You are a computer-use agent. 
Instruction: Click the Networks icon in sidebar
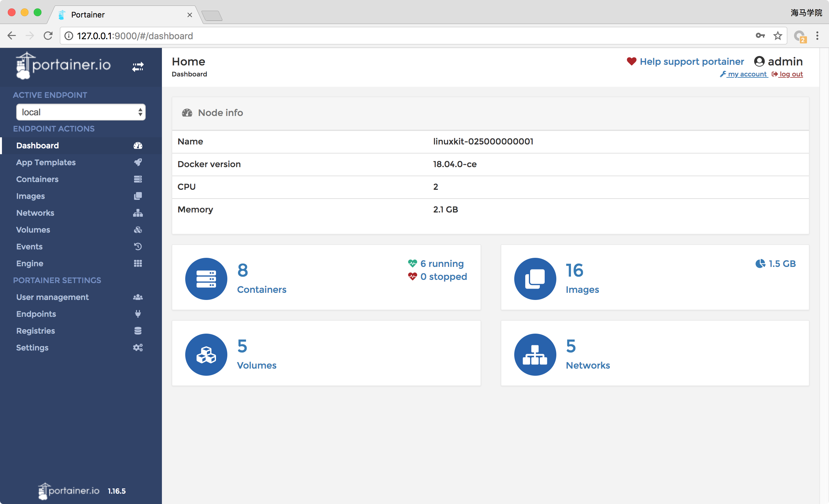click(x=138, y=212)
